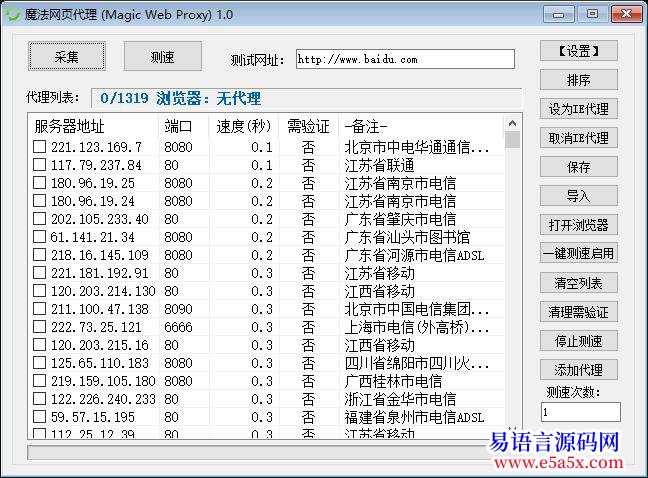This screenshot has width=648, height=478.
Task: Select note 福建省泉州市电信ADSL
Action: point(415,417)
